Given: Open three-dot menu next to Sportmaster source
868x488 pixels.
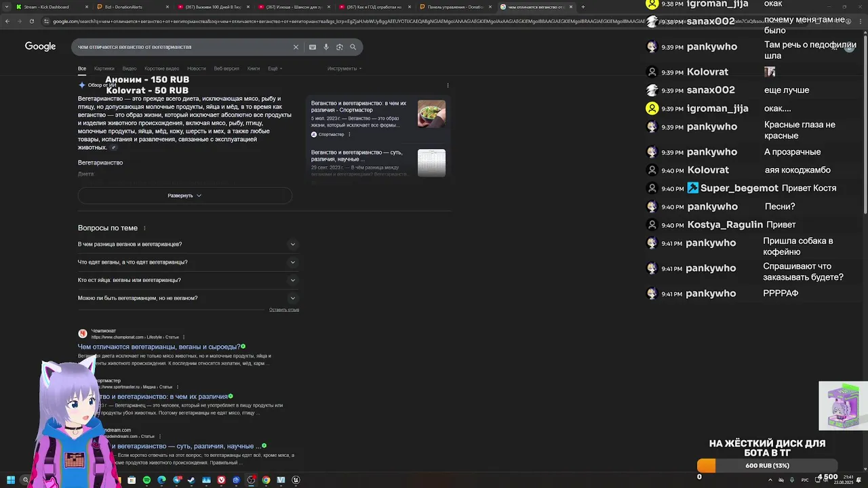Looking at the screenshot, I should [349, 134].
